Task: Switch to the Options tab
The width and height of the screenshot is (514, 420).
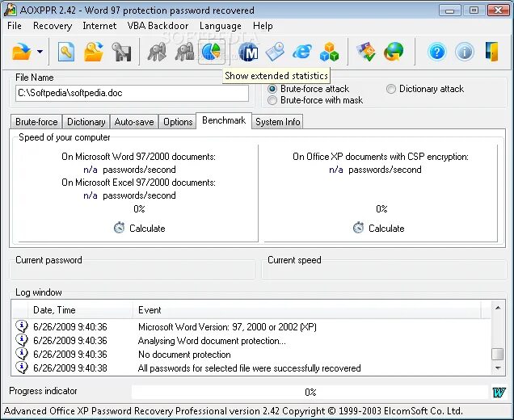Action: 178,121
